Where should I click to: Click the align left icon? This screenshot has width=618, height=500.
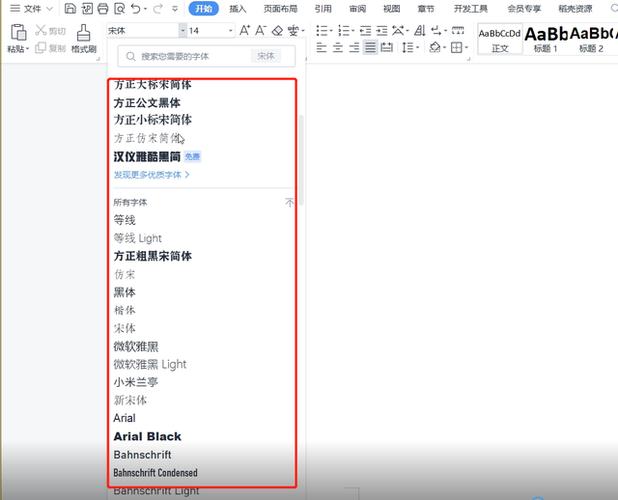pos(322,48)
